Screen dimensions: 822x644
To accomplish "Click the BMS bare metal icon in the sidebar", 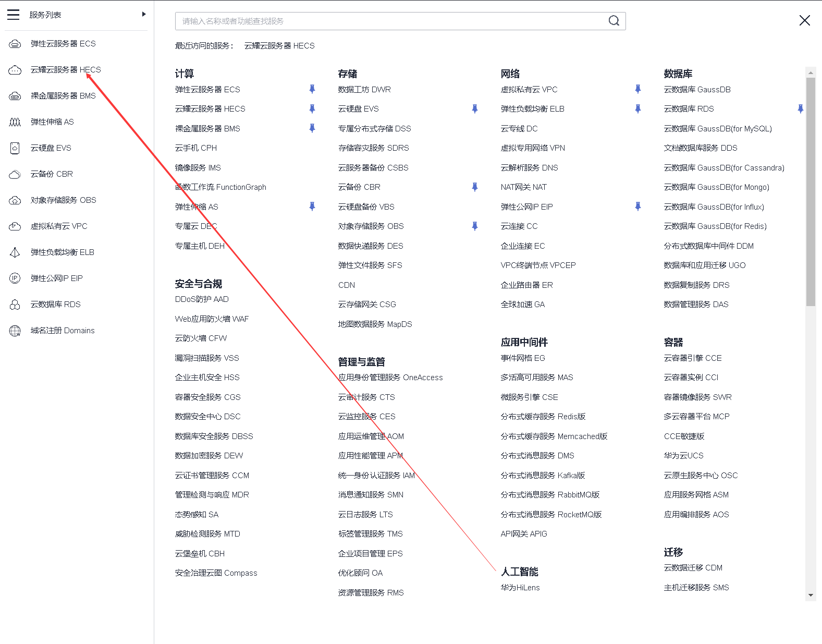I will pos(15,96).
